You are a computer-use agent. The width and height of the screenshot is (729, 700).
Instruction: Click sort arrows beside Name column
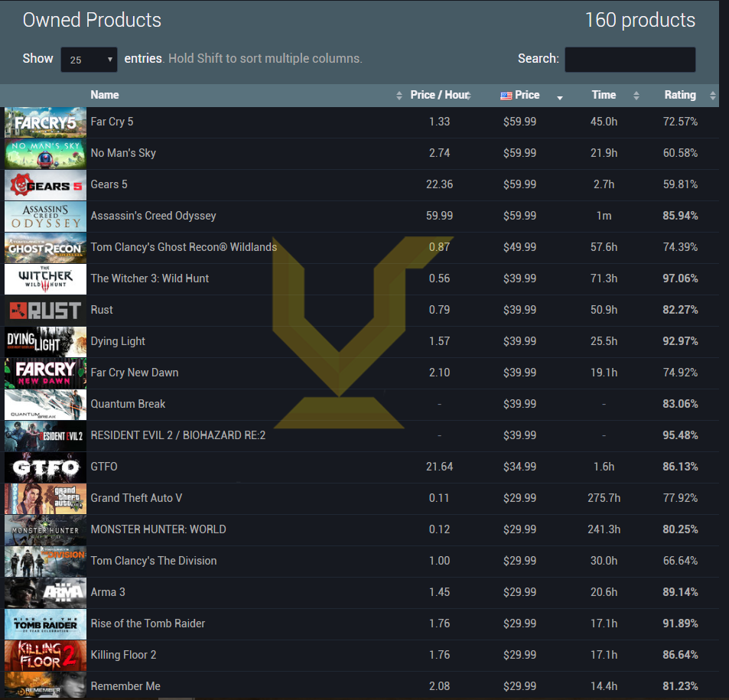[x=399, y=96]
